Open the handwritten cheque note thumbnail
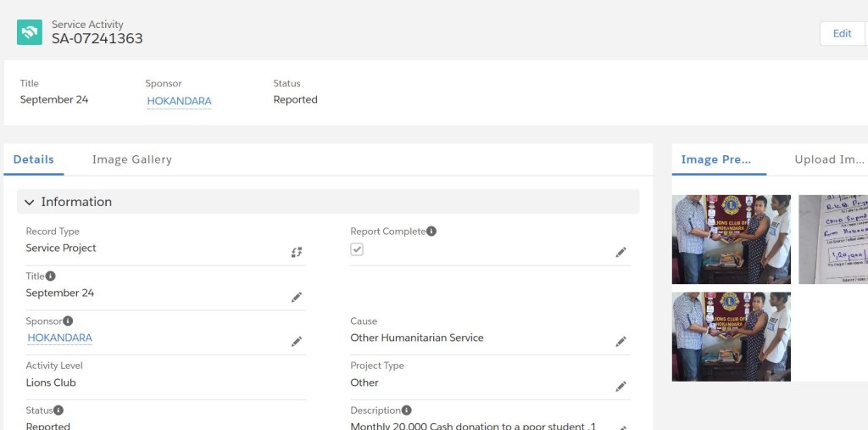 coord(833,239)
